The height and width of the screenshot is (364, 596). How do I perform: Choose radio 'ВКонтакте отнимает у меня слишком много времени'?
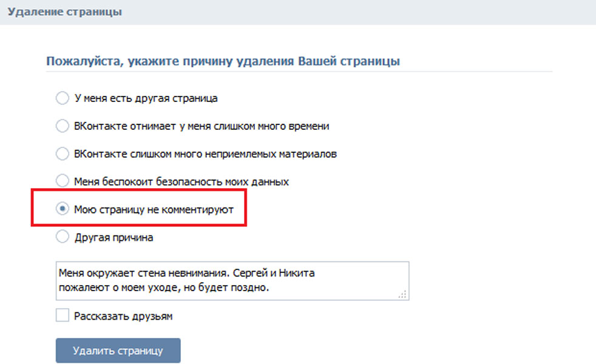click(63, 126)
